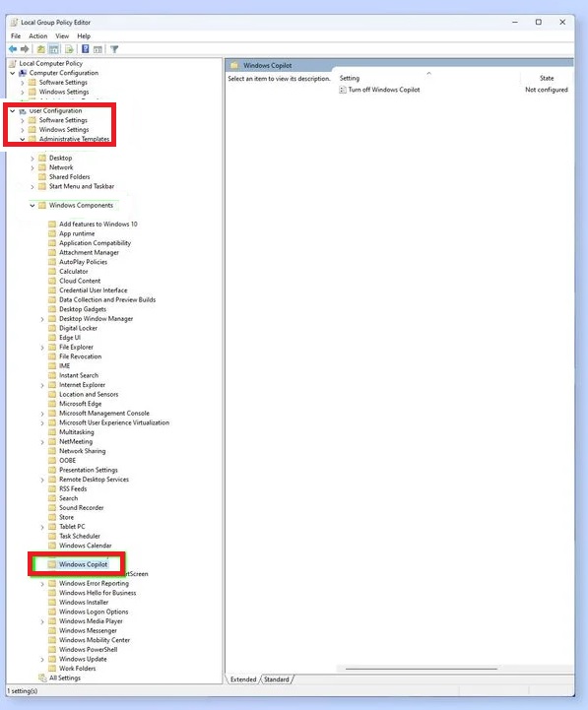Toggle the Show/Hide Console Tree toolbar icon
The width and height of the screenshot is (588, 710).
coord(53,49)
